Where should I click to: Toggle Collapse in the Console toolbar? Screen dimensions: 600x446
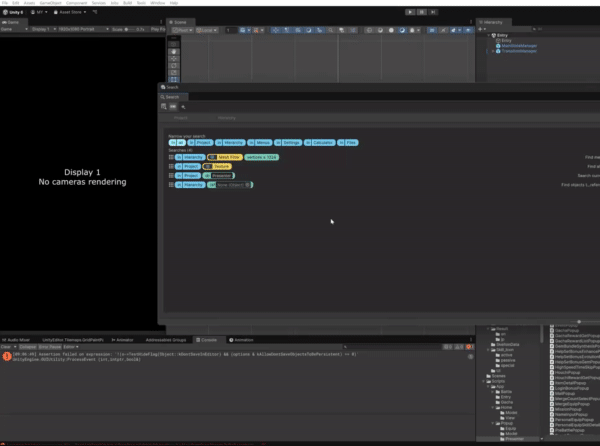pyautogui.click(x=20, y=346)
